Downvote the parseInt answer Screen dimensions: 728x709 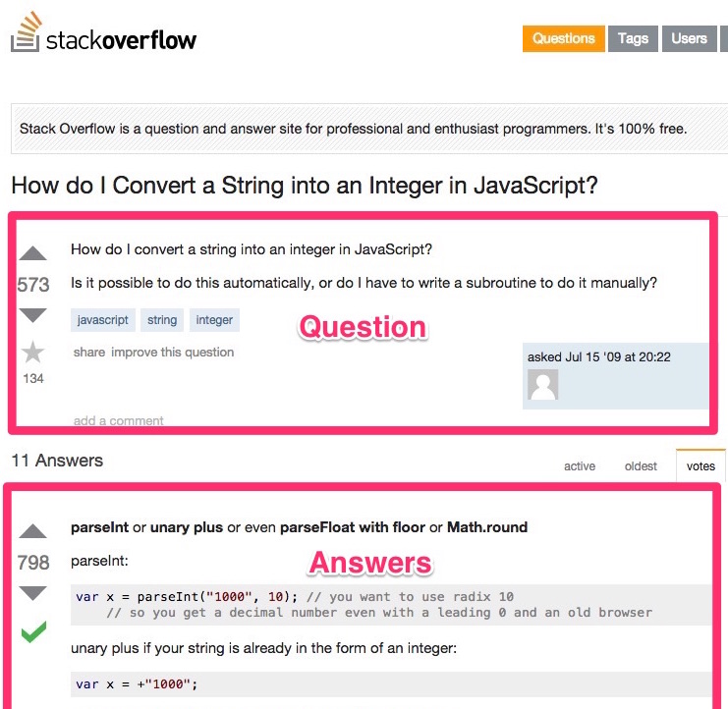coord(32,593)
